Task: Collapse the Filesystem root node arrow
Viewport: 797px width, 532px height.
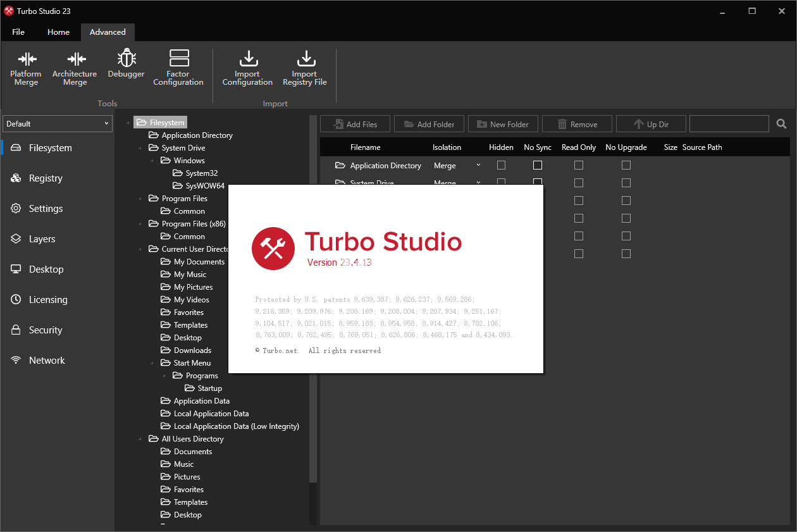Action: (x=128, y=123)
